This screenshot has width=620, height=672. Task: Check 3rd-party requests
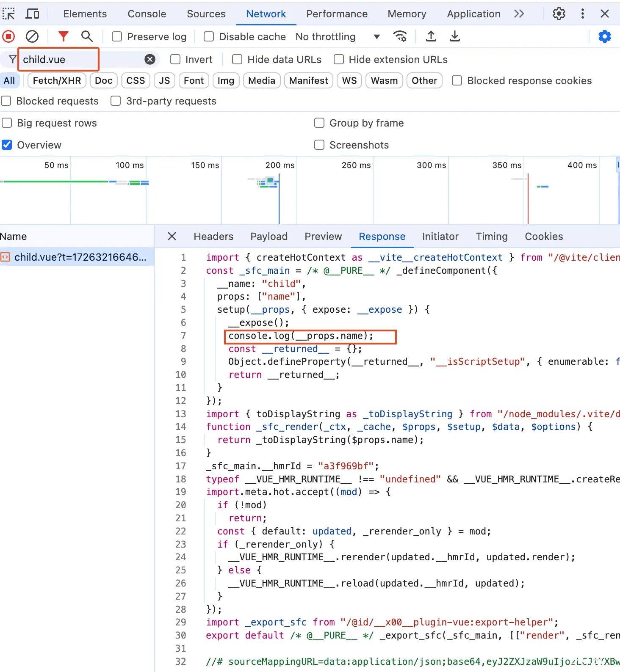116,101
